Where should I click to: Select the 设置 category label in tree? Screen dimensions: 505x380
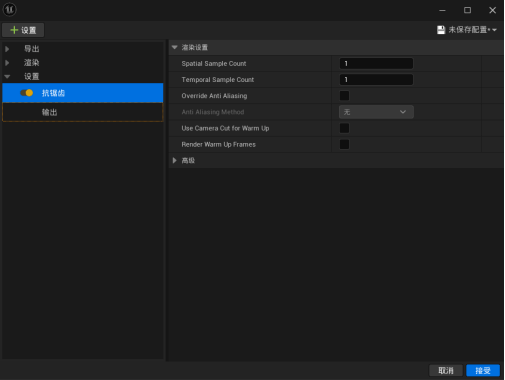[x=32, y=77]
